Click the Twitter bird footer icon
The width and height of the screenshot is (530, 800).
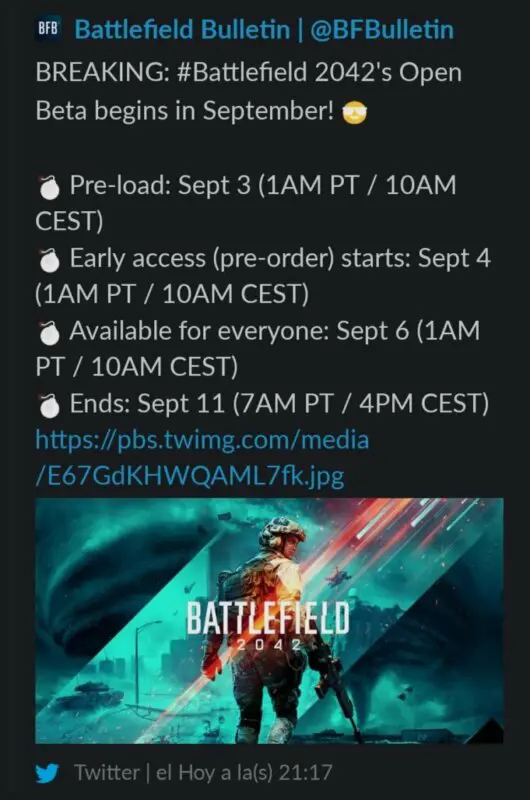(47, 773)
